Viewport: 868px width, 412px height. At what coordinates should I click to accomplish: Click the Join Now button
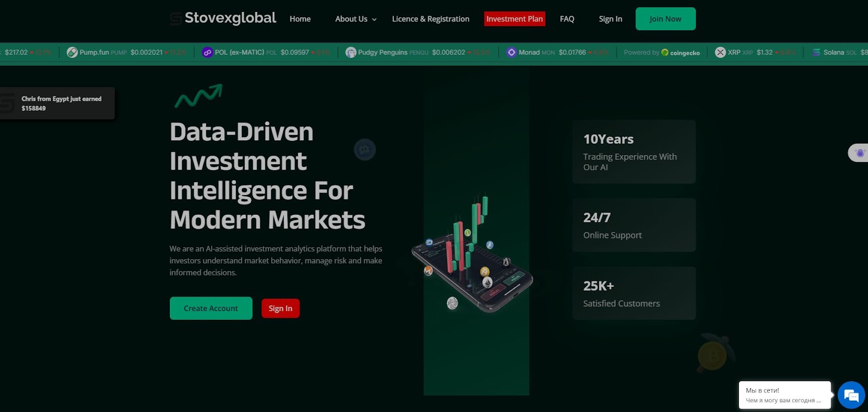[x=666, y=19]
